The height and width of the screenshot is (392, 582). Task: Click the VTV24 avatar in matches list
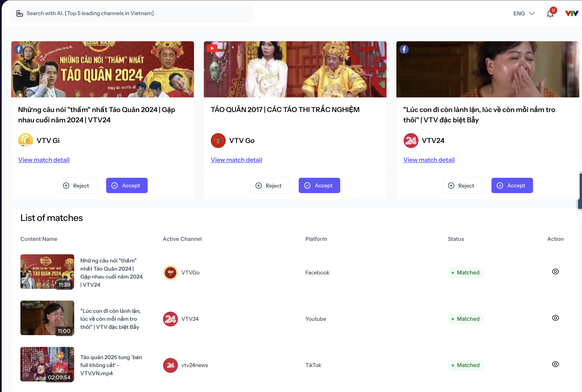click(x=170, y=319)
